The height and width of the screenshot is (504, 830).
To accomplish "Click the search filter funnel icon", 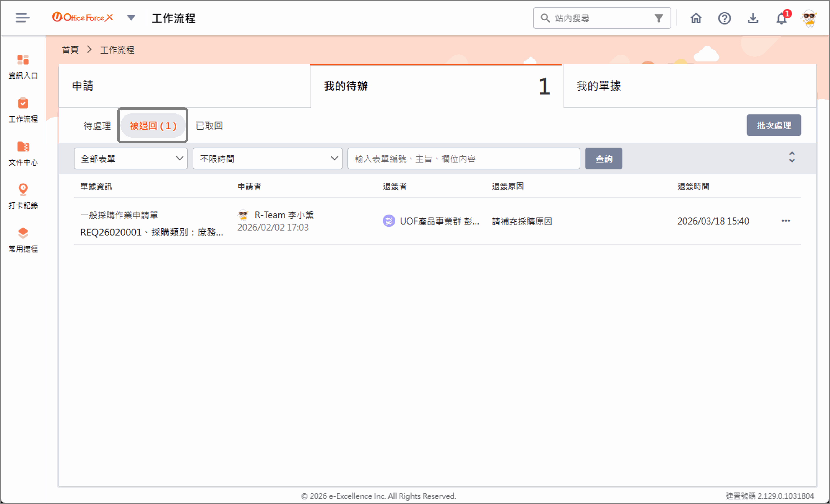I will pos(659,18).
